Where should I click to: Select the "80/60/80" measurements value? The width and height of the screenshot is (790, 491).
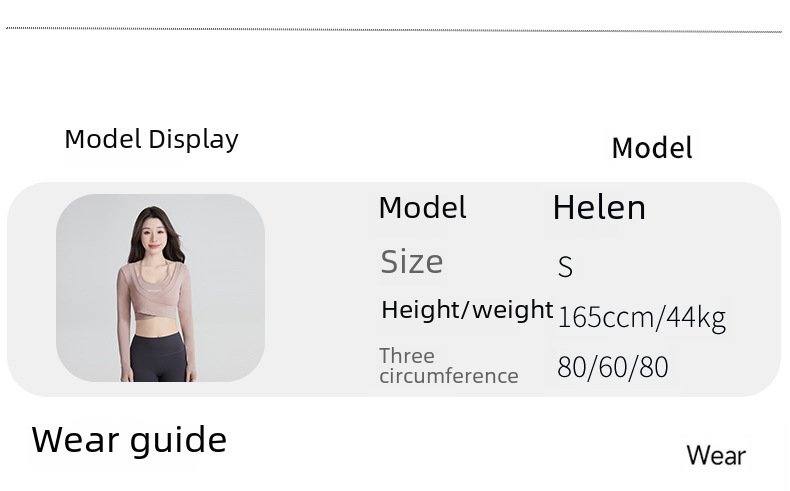coord(612,367)
